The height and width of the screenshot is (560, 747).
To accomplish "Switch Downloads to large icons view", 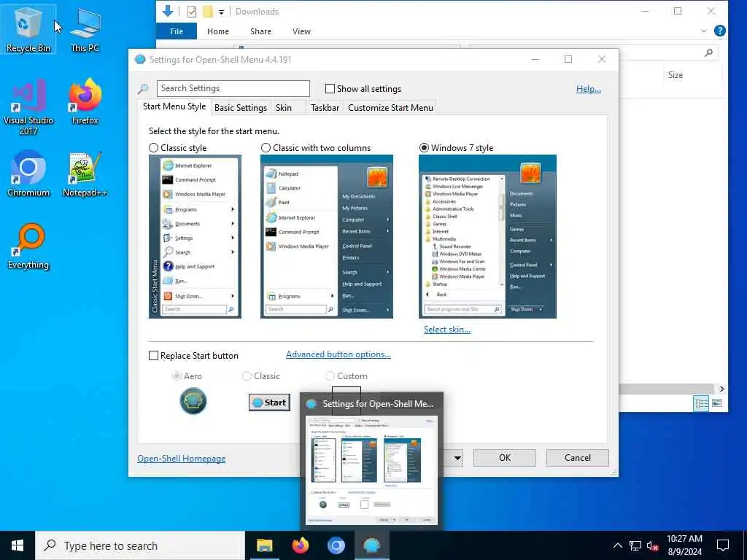I will pyautogui.click(x=717, y=403).
